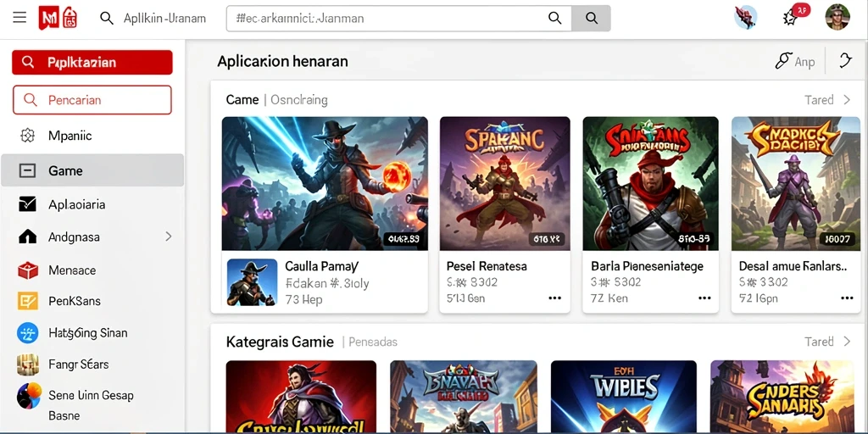
Task: Open Mensace in the sidebar
Action: click(x=72, y=270)
